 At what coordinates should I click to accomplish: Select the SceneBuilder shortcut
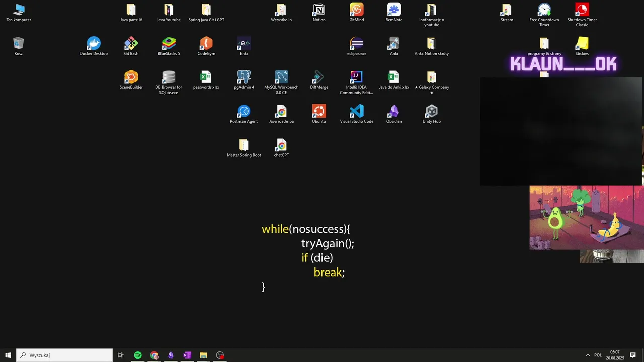[x=131, y=80]
